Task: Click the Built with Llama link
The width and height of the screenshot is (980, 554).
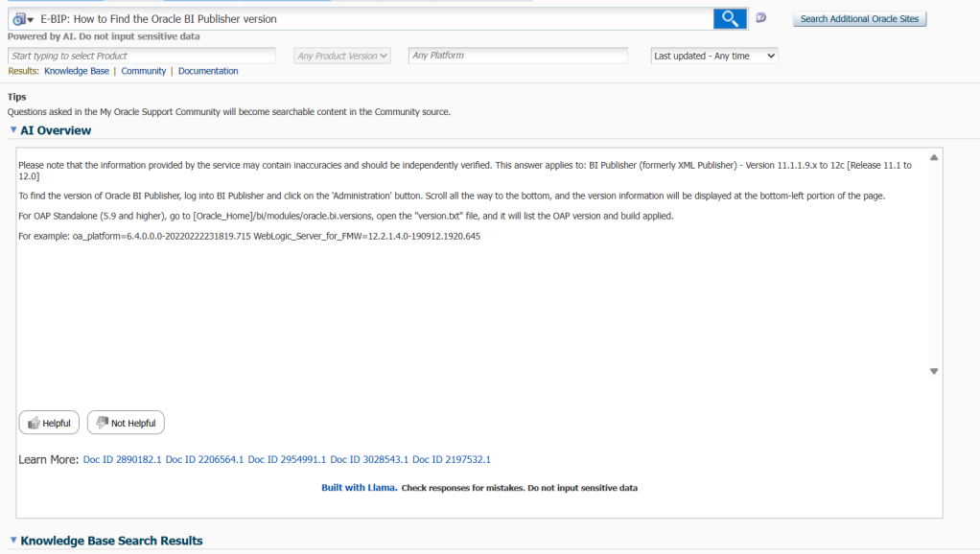Action: (360, 488)
